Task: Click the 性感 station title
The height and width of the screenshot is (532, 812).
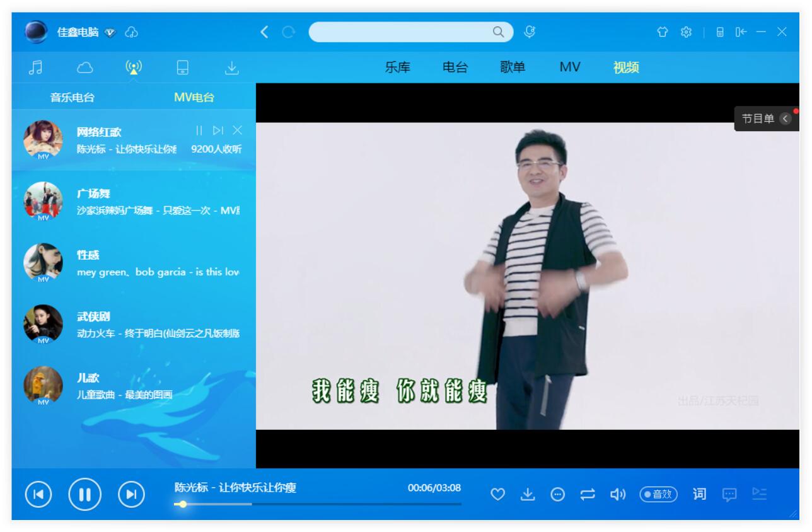Action: [x=88, y=255]
